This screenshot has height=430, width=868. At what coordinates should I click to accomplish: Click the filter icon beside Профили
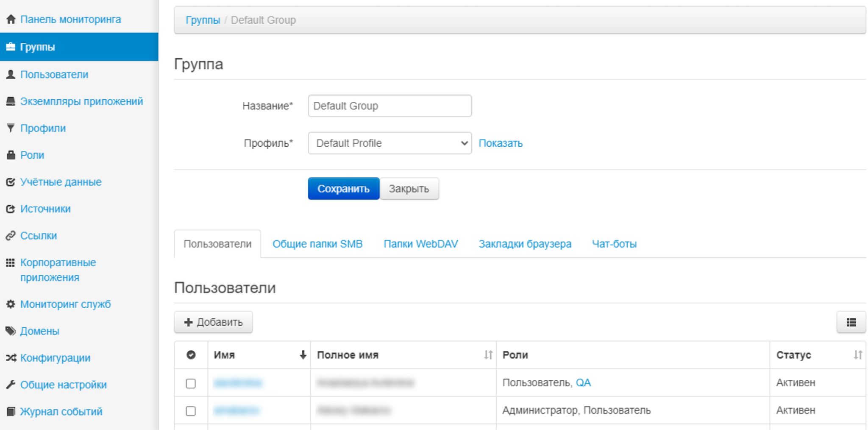[11, 128]
